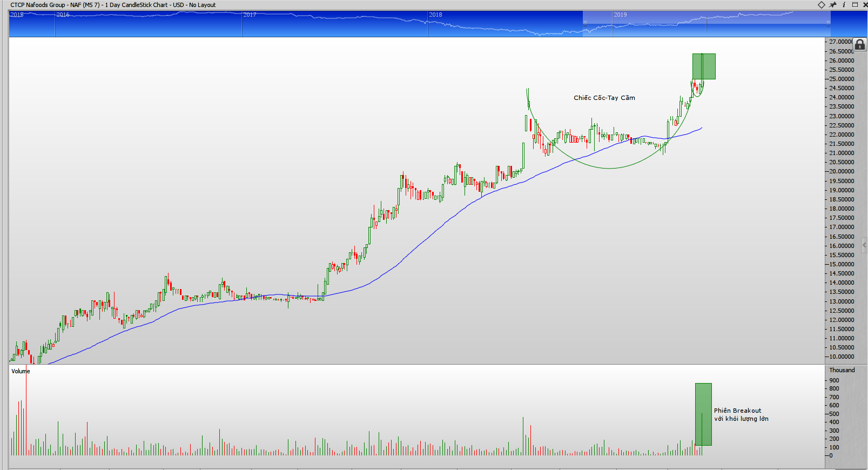Select the green highlight box in volume pane

coord(703,414)
